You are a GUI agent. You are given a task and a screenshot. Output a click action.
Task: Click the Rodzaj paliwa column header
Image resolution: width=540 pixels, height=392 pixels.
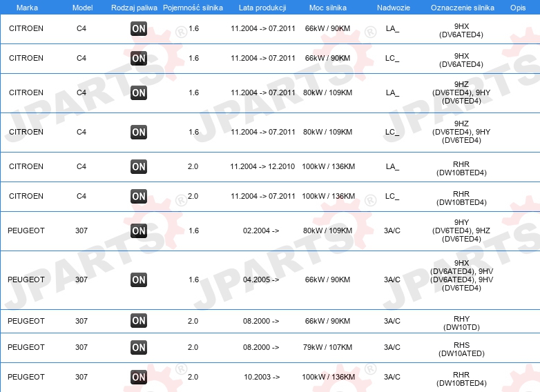tap(134, 8)
